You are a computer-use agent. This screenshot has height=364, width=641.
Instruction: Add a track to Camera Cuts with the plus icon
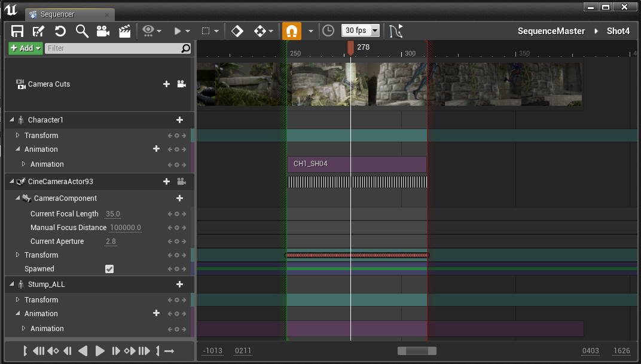(166, 84)
